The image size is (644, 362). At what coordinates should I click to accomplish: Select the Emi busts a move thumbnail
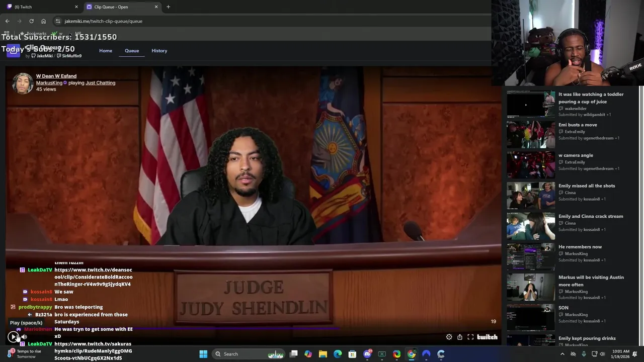point(531,135)
